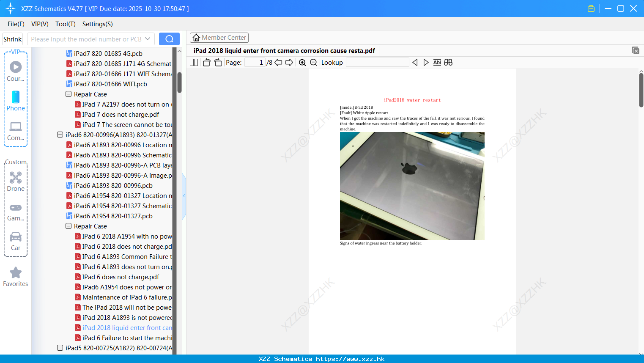Click the PDF viewer vertical scrollbar
The width and height of the screenshot is (644, 363).
641,90
